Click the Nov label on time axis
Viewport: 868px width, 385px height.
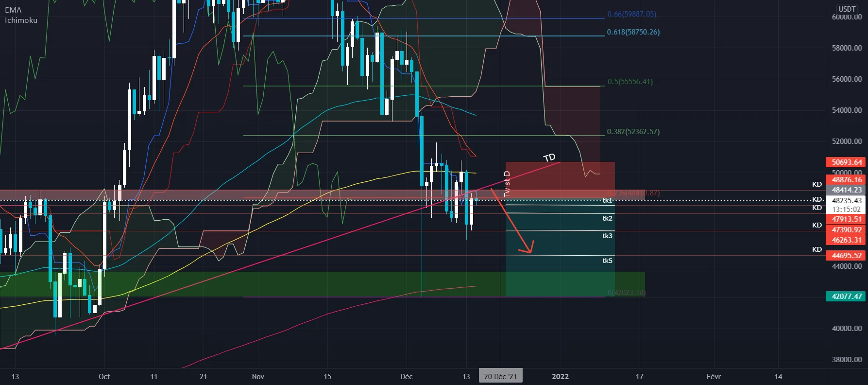click(x=258, y=377)
